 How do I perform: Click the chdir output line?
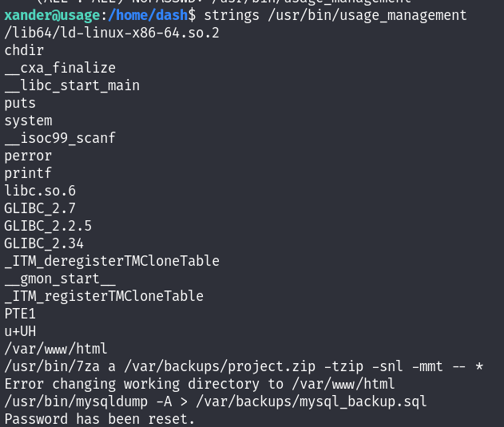(x=26, y=50)
